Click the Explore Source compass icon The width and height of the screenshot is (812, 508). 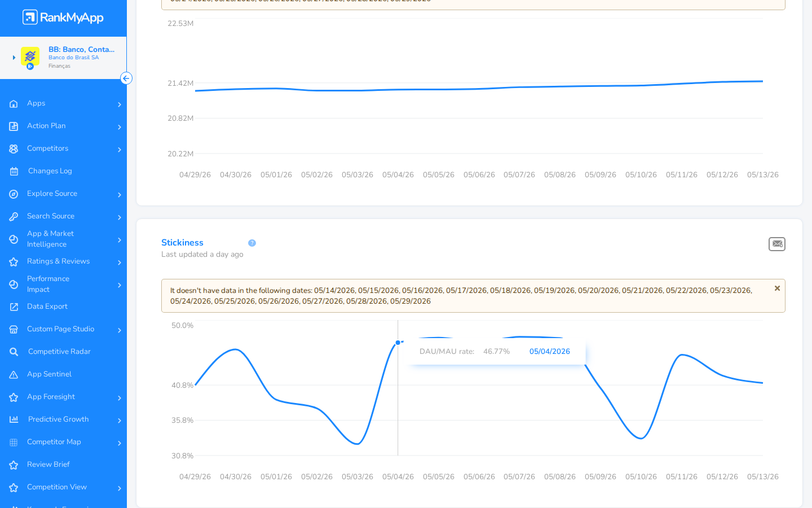point(14,194)
